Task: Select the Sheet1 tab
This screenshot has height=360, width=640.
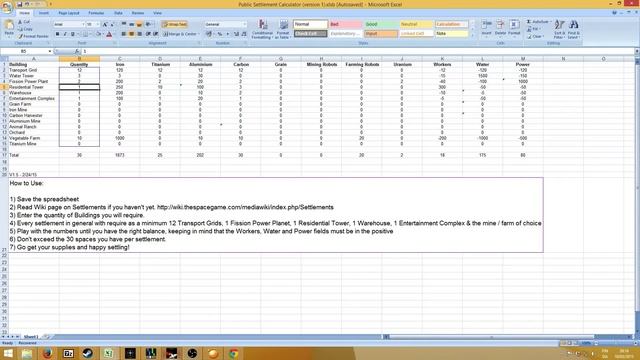Action: point(31,337)
